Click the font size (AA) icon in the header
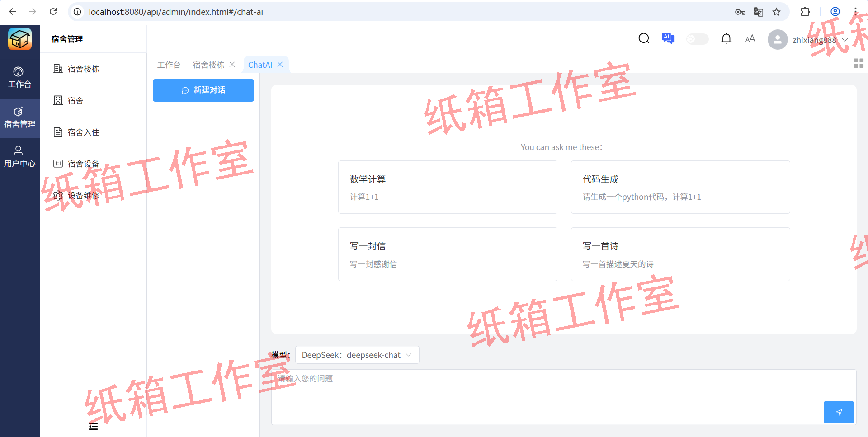868x437 pixels. pyautogui.click(x=750, y=39)
